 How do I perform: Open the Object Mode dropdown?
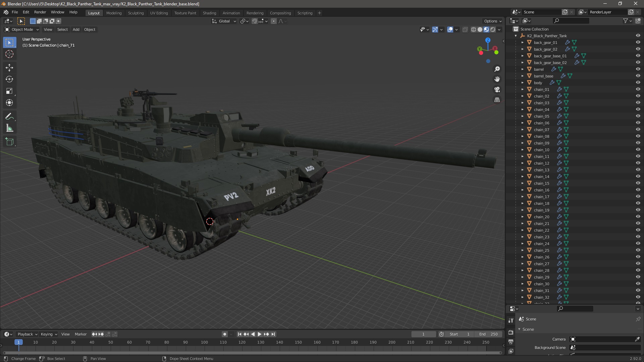[x=22, y=29]
